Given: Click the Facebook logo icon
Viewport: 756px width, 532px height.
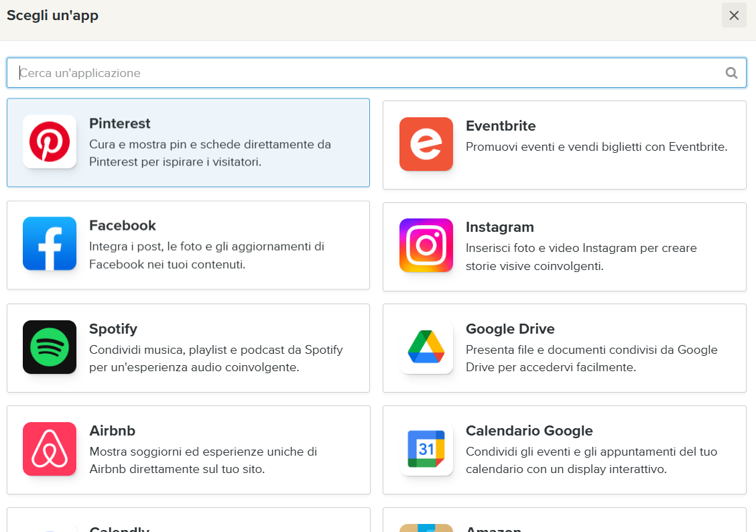Looking at the screenshot, I should coord(50,243).
